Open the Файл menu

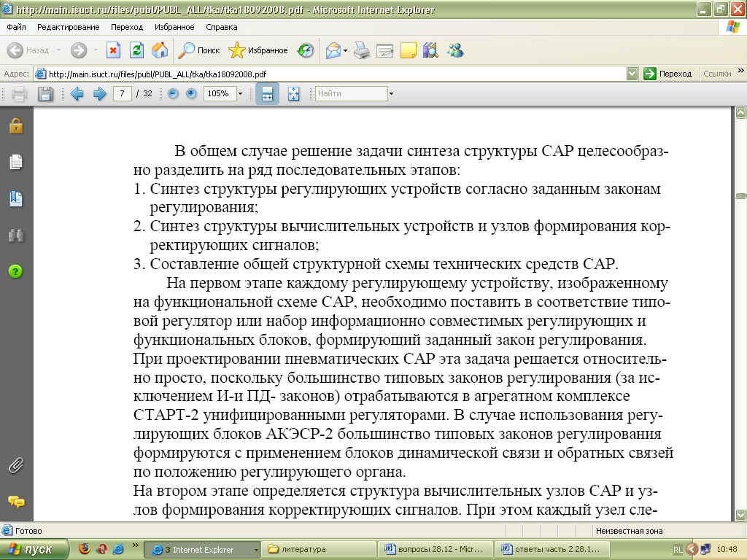pyautogui.click(x=16, y=27)
